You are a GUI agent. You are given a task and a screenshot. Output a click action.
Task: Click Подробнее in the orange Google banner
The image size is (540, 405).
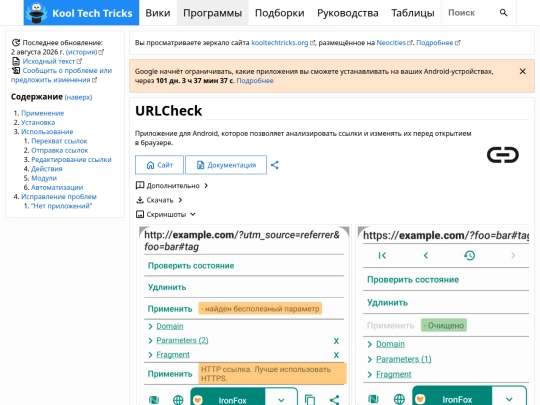pos(255,81)
